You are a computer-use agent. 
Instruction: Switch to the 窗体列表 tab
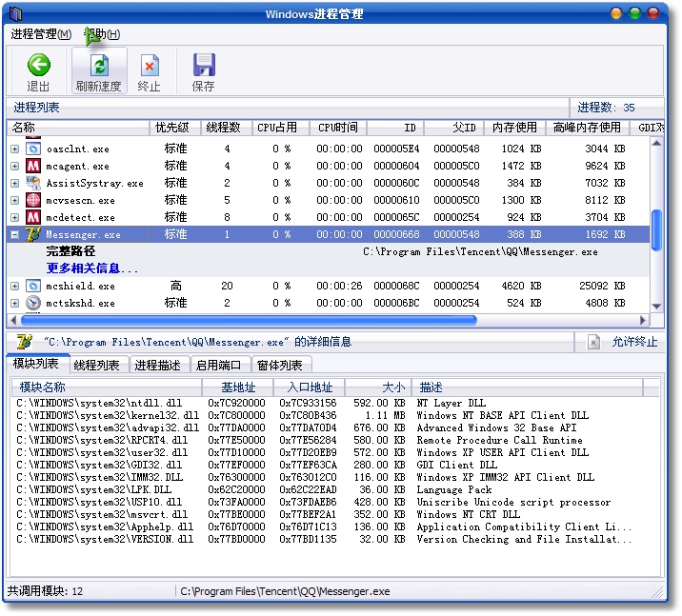[280, 366]
